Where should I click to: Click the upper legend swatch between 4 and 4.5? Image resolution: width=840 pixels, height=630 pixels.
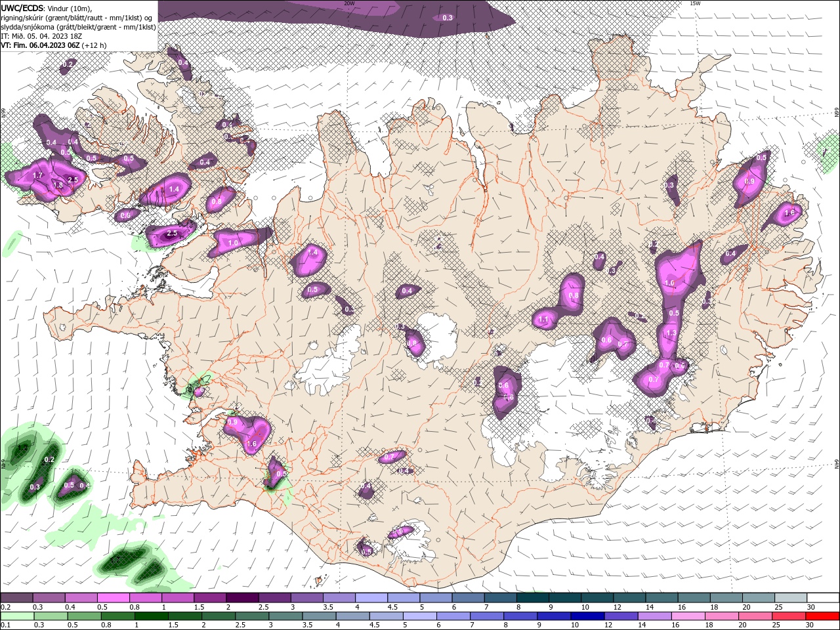pyautogui.click(x=371, y=598)
